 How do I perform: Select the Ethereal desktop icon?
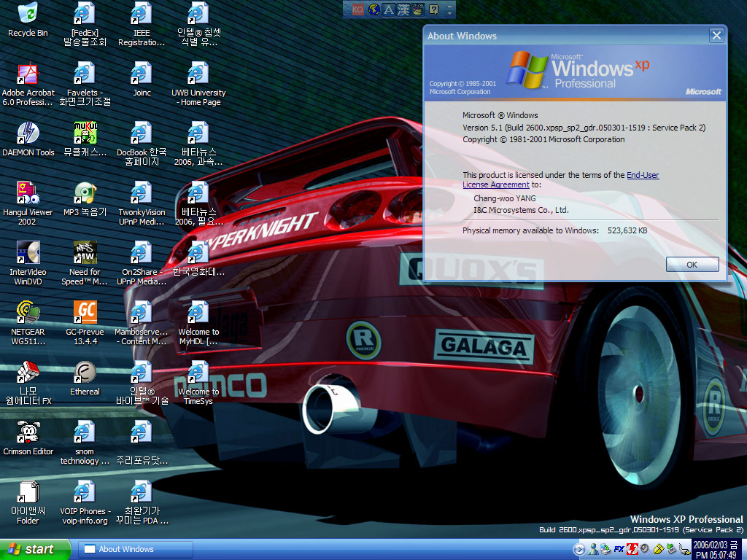coord(85,373)
